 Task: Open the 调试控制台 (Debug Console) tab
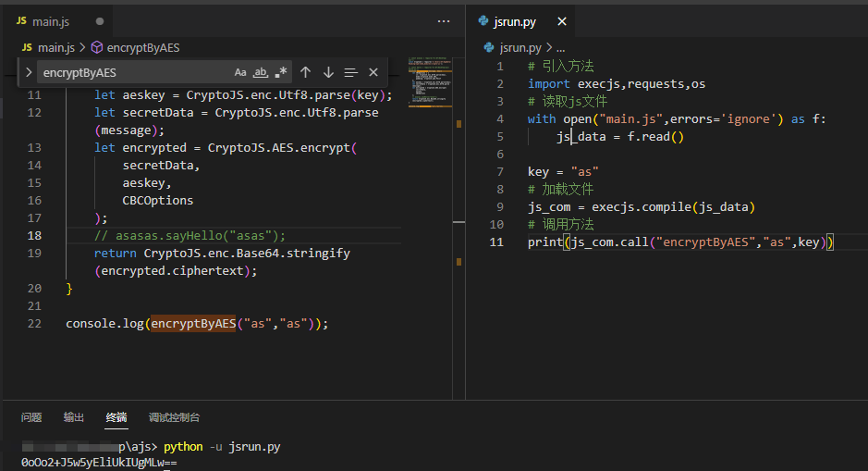point(174,417)
